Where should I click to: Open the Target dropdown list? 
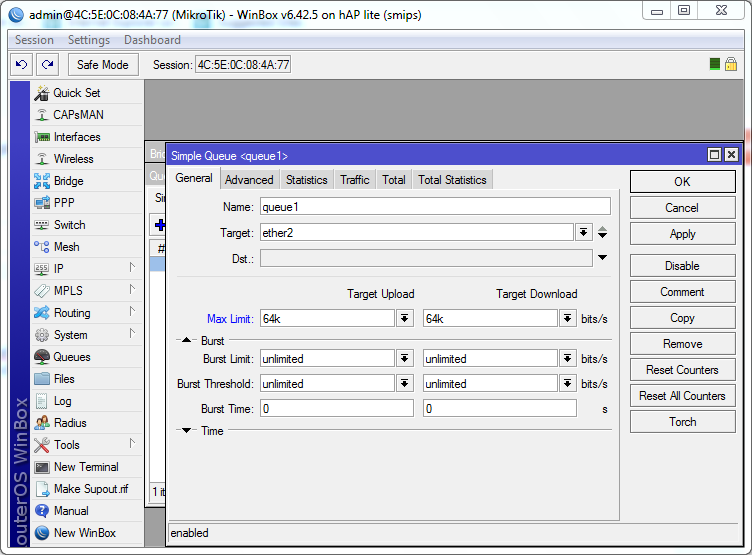pyautogui.click(x=583, y=233)
